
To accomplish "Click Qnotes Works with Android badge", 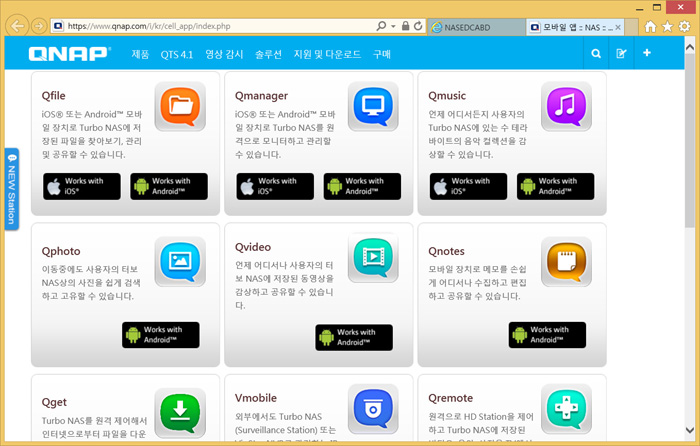I will pyautogui.click(x=547, y=335).
